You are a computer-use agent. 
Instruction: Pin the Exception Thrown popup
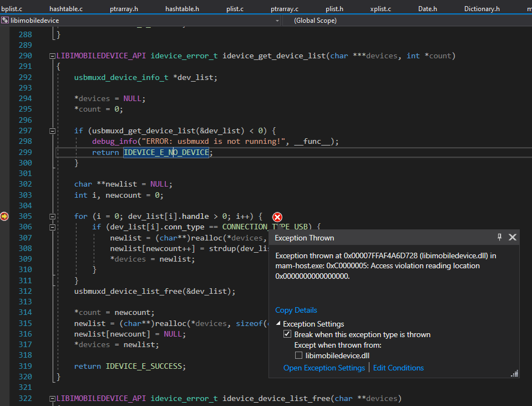(499, 237)
